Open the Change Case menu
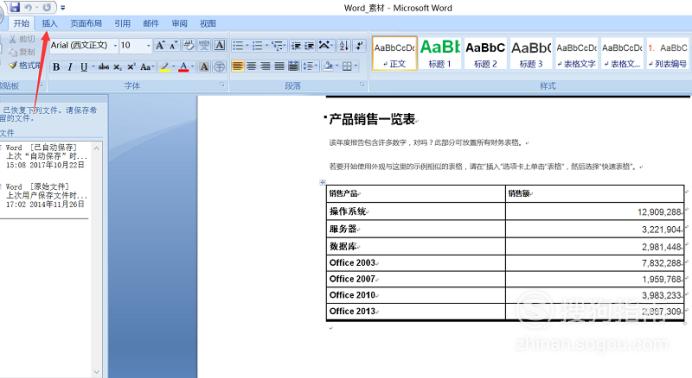The image size is (692, 378). tap(146, 67)
